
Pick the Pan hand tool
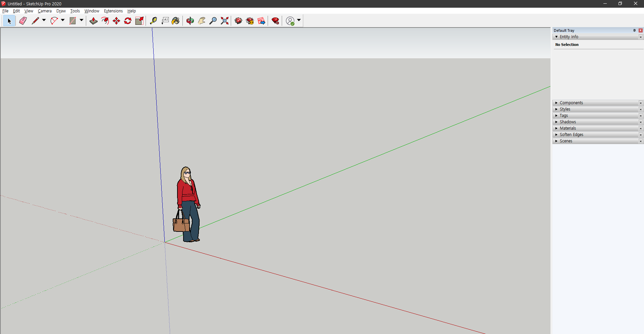click(x=202, y=21)
